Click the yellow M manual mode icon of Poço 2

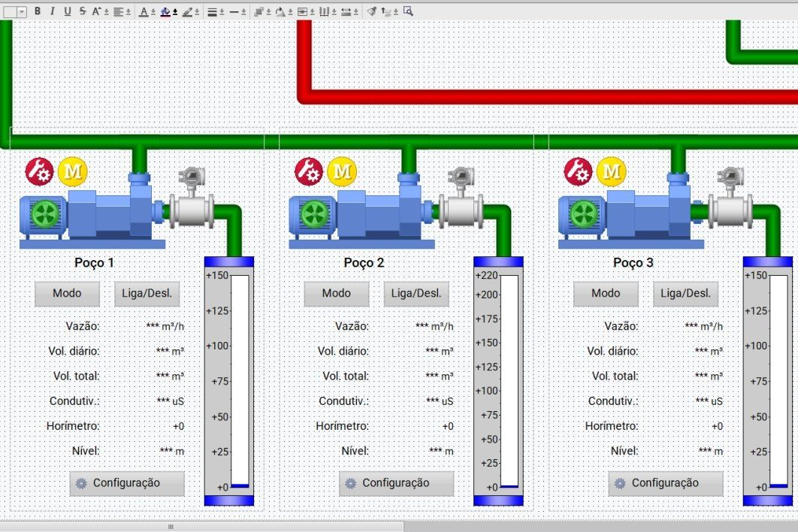[342, 171]
